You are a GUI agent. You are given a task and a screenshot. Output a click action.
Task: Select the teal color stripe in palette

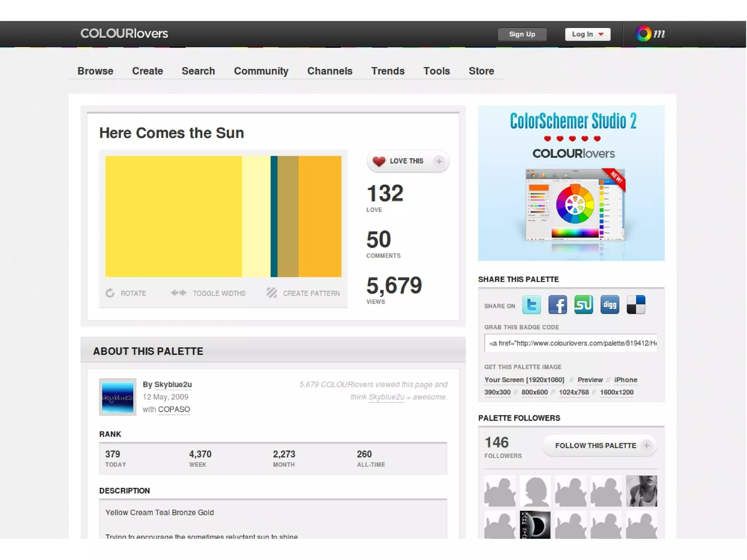(274, 216)
